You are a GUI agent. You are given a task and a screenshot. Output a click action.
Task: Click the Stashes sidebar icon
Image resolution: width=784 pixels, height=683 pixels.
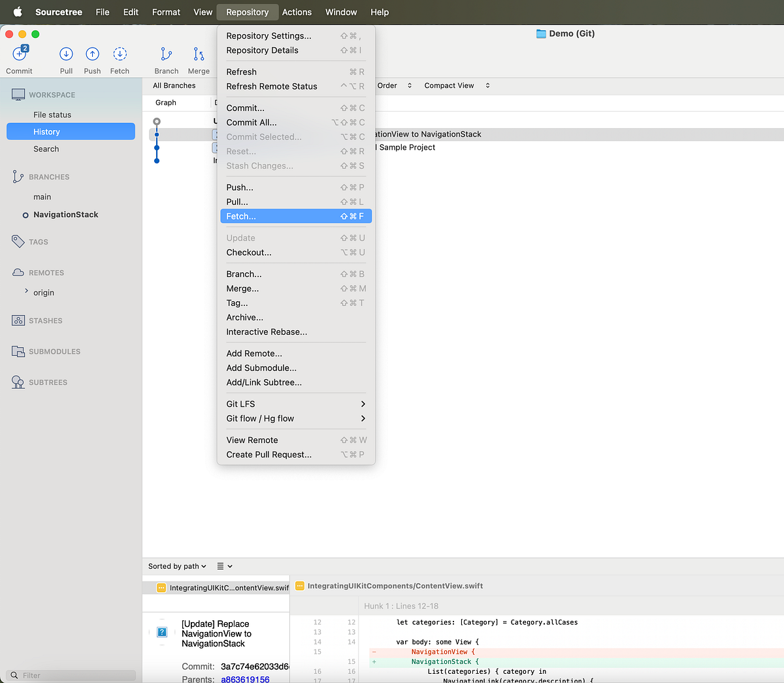tap(18, 320)
